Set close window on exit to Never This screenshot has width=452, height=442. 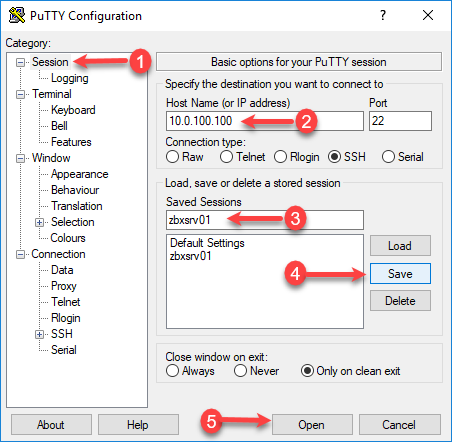tap(240, 371)
